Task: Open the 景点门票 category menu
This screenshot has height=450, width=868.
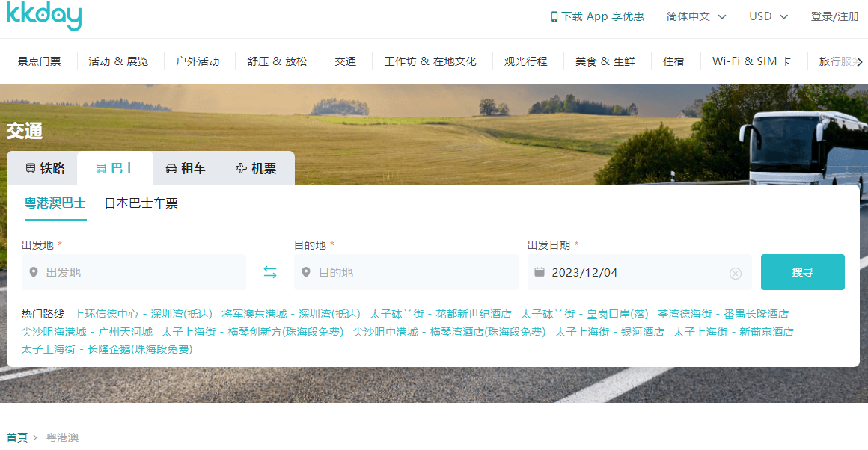Action: click(x=40, y=61)
